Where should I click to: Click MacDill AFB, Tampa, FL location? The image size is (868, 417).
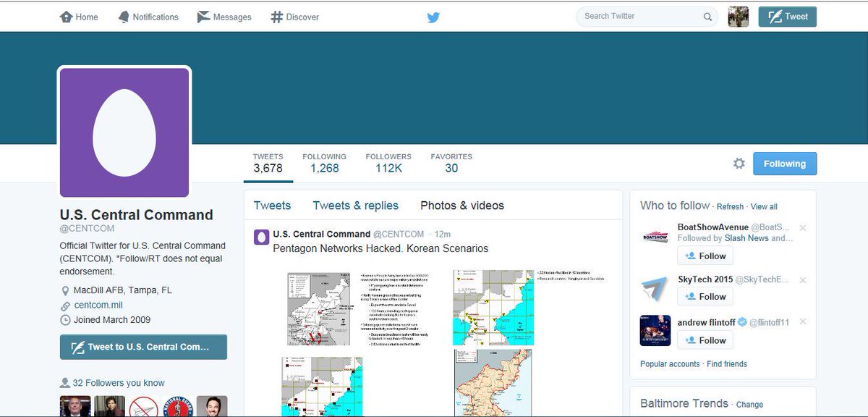[122, 290]
